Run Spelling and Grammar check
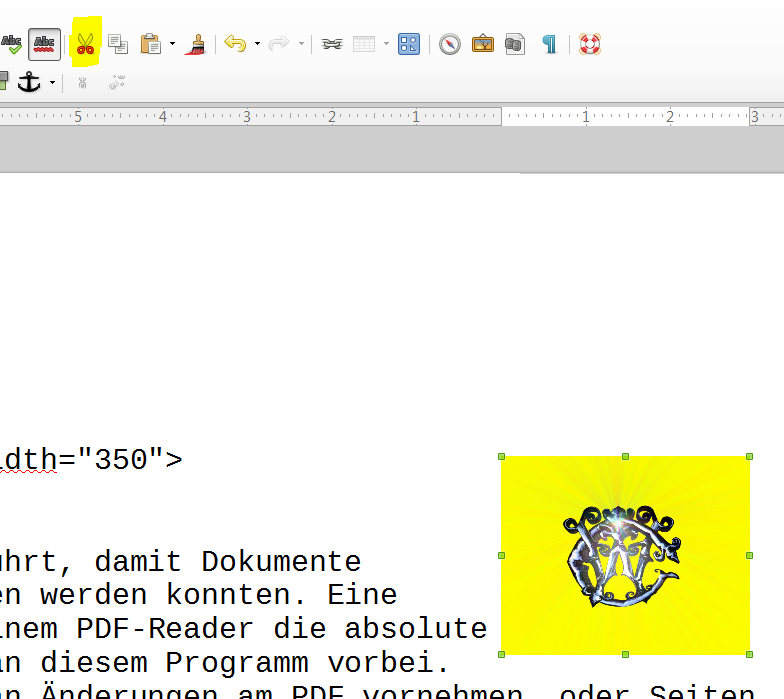The image size is (784, 699). point(11,44)
